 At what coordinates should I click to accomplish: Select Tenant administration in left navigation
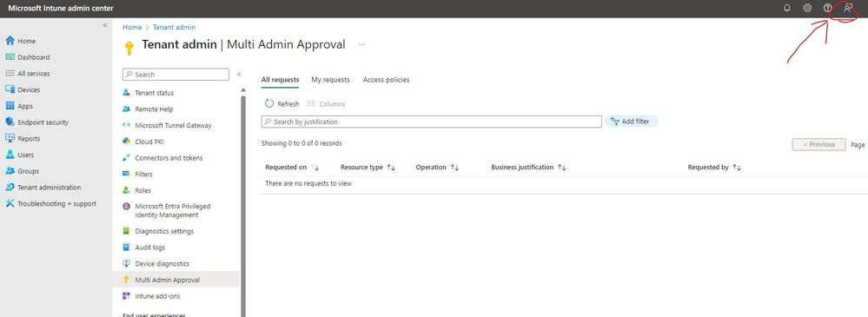(50, 188)
